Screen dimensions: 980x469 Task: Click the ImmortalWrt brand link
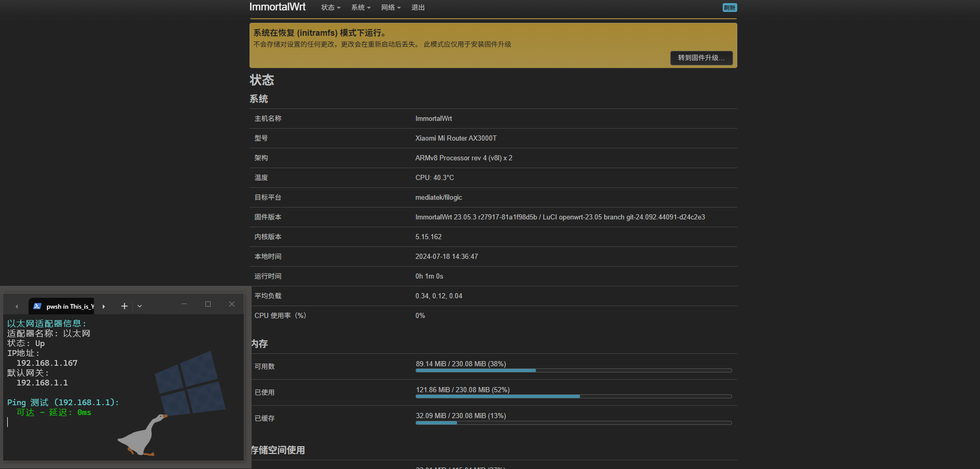pyautogui.click(x=278, y=7)
